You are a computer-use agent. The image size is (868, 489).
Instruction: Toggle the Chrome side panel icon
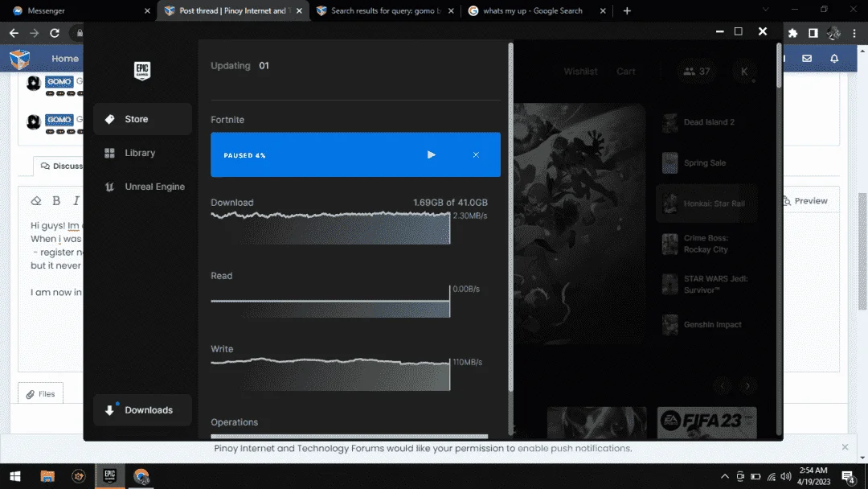point(813,33)
